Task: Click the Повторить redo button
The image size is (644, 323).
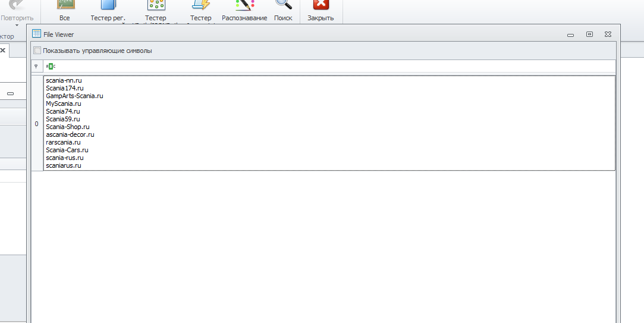Action: [17, 11]
